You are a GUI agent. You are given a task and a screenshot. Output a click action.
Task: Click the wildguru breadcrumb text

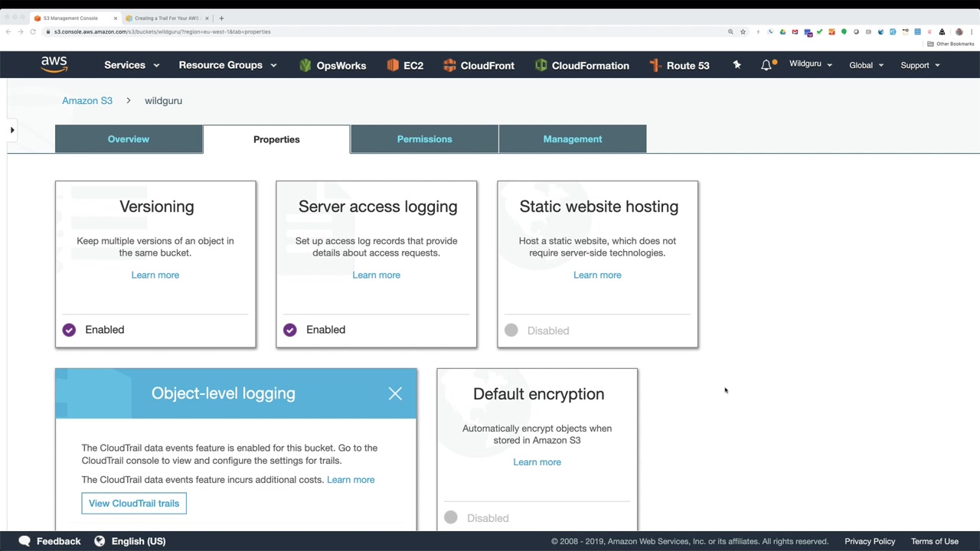(163, 100)
